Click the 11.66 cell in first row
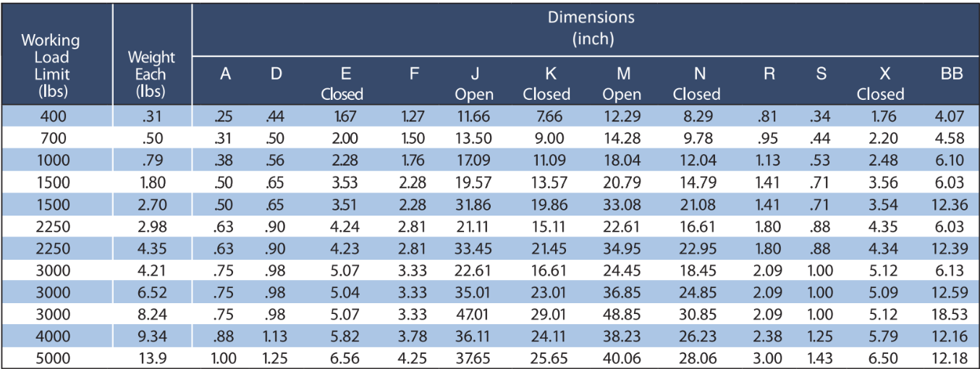980x369 pixels. point(473,116)
